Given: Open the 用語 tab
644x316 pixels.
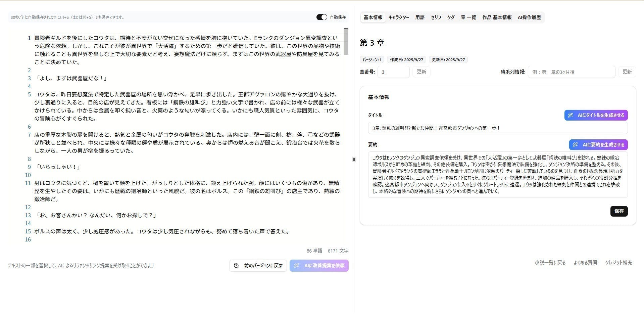Looking at the screenshot, I should point(419,17).
